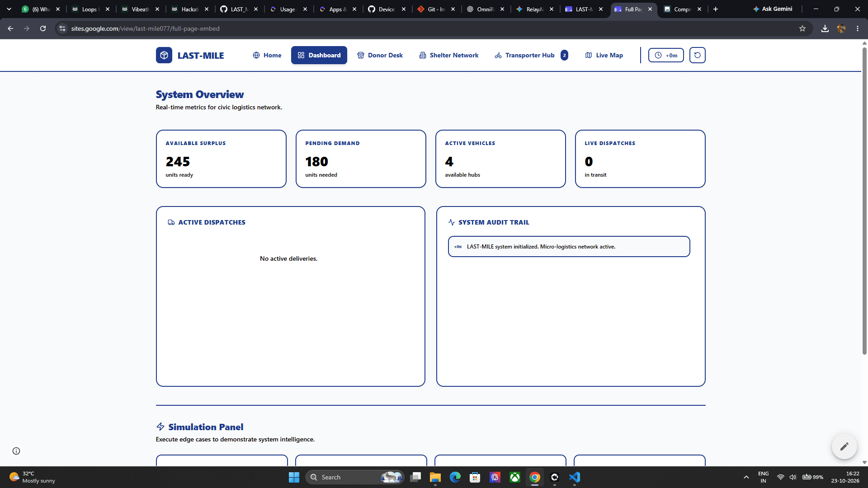Screen dimensions: 868x488
Task: Switch to the Git browser tab
Action: click(x=436, y=9)
